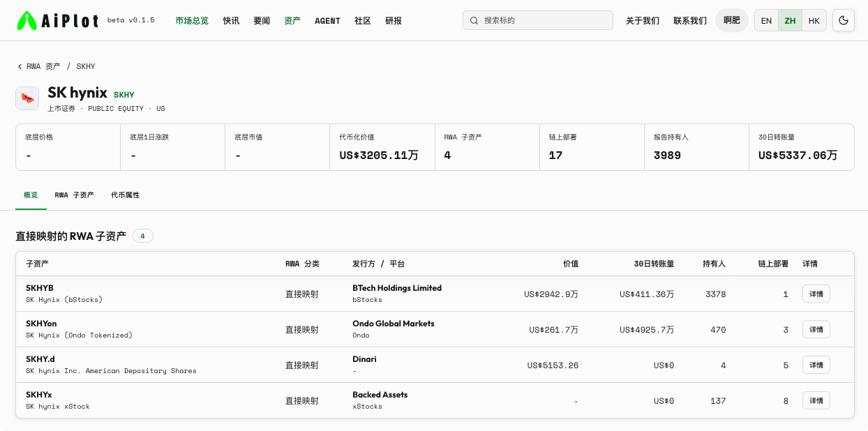Click the RWA 分类 column header
Screen dimensions: 868x431
(x=302, y=264)
